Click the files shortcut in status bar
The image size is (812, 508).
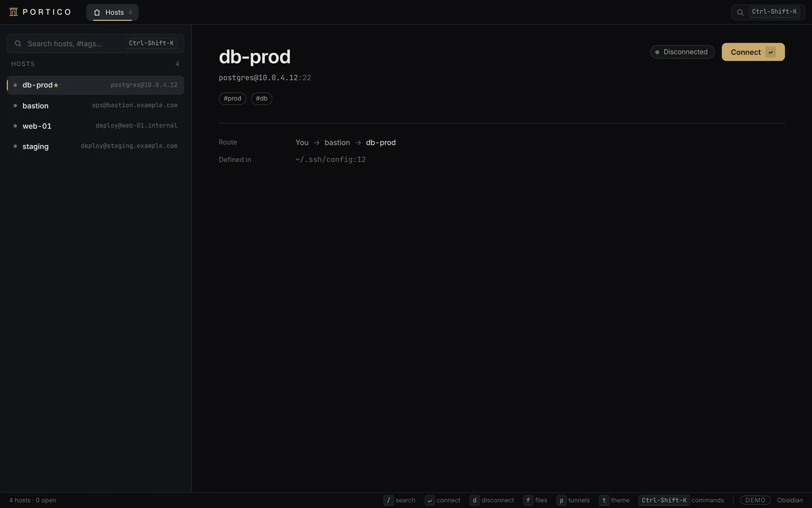[x=535, y=500]
